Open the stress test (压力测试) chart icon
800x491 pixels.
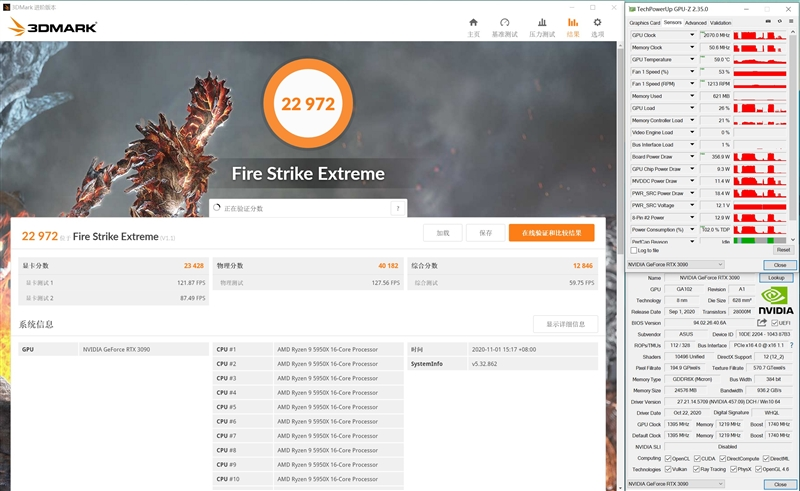(542, 22)
